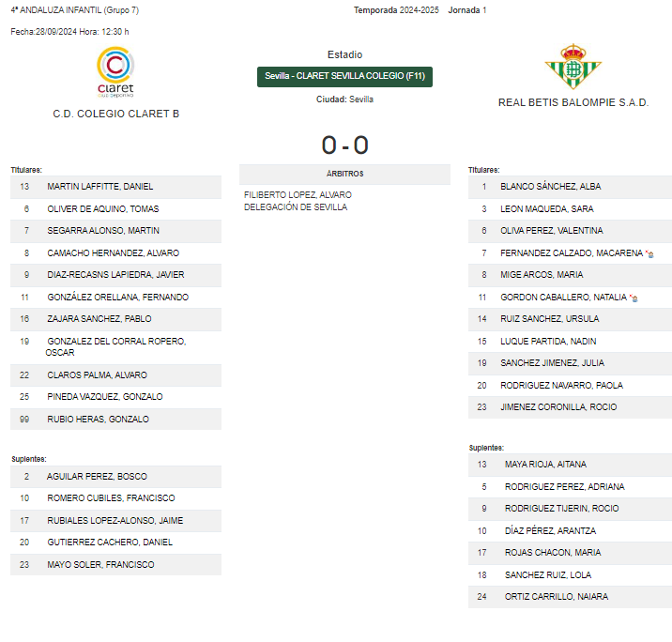
Task: Click the Claret club logo
Action: coord(115,72)
